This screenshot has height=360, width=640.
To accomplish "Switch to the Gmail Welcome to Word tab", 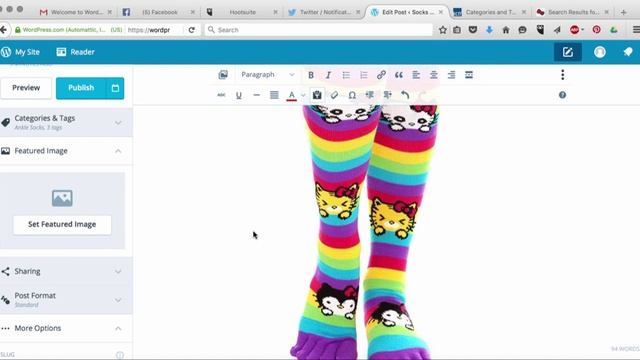I will pos(76,12).
